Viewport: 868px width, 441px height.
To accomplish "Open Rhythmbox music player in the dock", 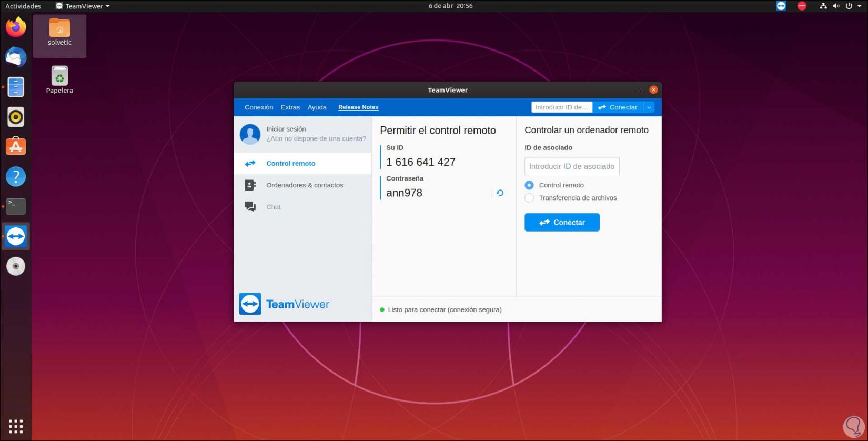I will tap(16, 117).
